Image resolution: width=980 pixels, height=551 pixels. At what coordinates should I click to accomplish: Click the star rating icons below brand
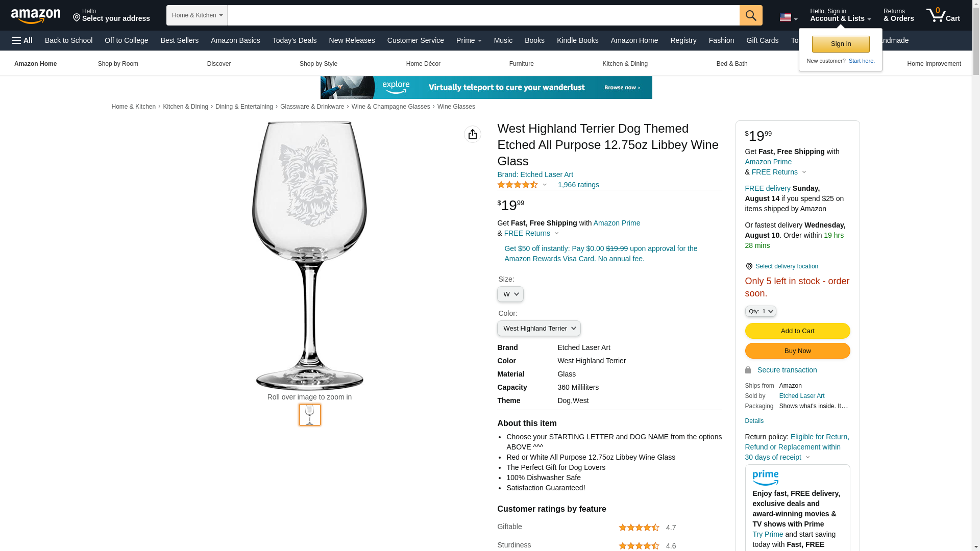click(518, 185)
